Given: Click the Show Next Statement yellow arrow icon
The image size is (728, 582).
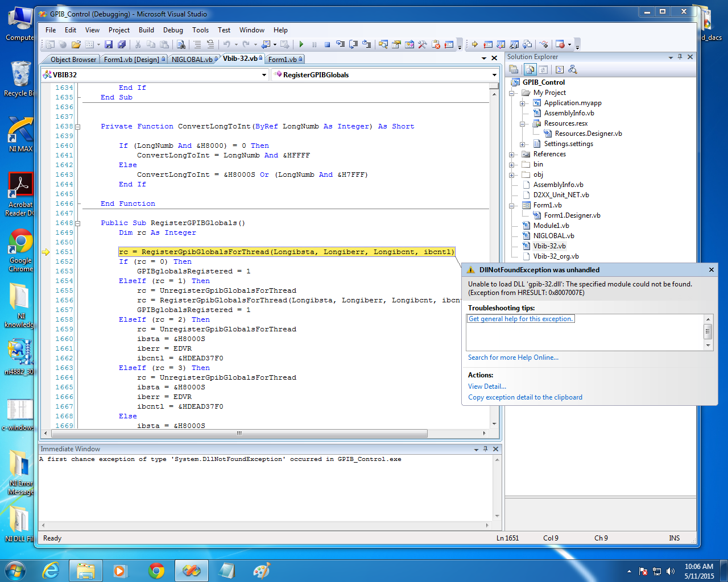Looking at the screenshot, I should pyautogui.click(x=474, y=44).
